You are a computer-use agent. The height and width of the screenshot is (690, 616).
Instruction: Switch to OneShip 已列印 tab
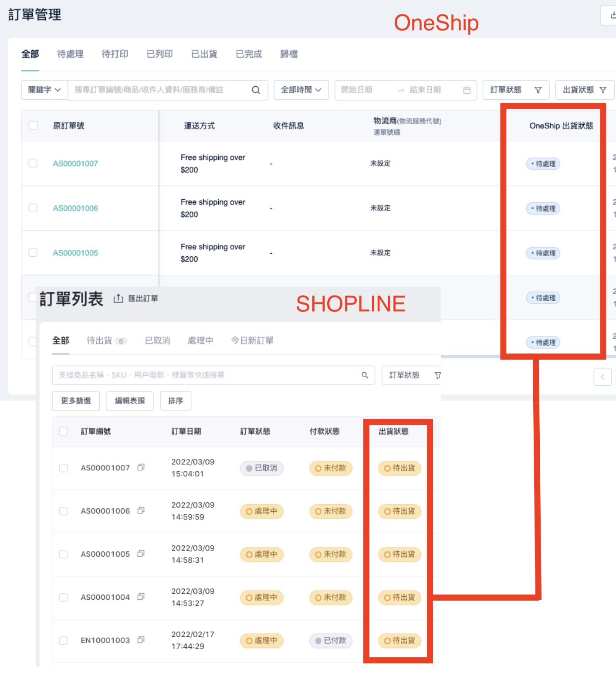click(x=159, y=54)
